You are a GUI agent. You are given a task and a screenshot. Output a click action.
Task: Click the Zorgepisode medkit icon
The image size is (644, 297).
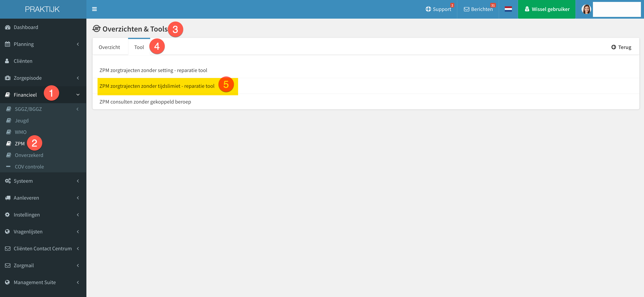point(8,78)
